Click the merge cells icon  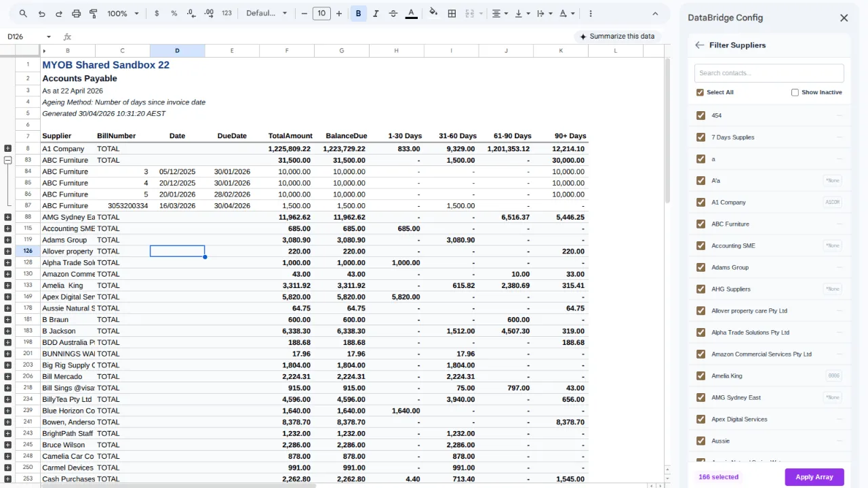(x=469, y=14)
